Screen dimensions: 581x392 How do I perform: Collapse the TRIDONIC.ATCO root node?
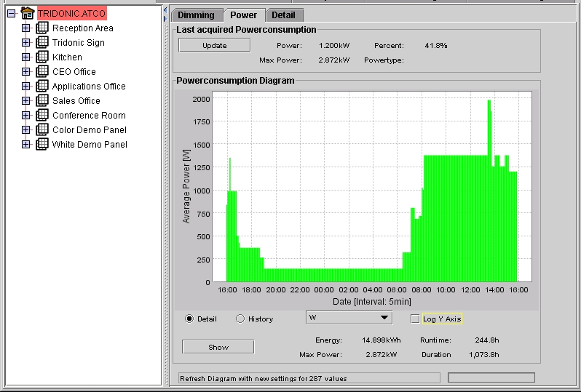[12, 13]
